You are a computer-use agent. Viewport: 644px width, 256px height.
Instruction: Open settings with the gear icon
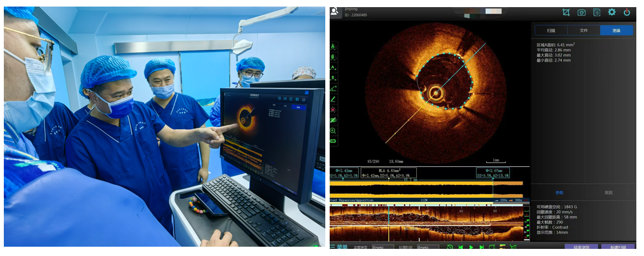click(612, 12)
